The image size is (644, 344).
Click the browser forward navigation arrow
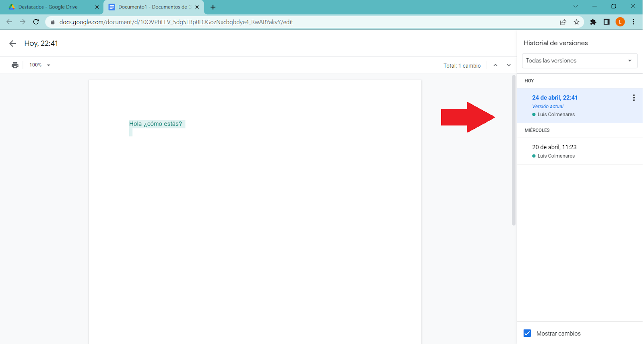click(x=23, y=22)
